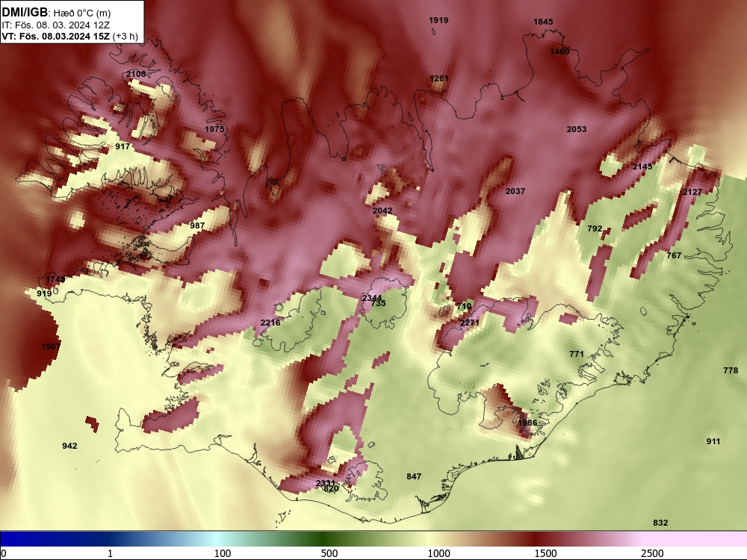Image resolution: width=747 pixels, height=560 pixels.
Task: Click the map value 2216
Action: pos(270,323)
